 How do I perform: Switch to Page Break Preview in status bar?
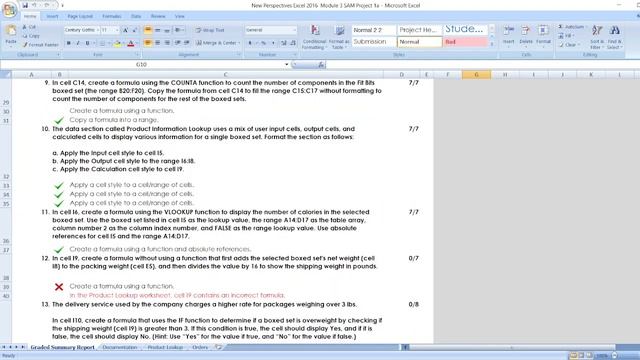[x=589, y=356]
